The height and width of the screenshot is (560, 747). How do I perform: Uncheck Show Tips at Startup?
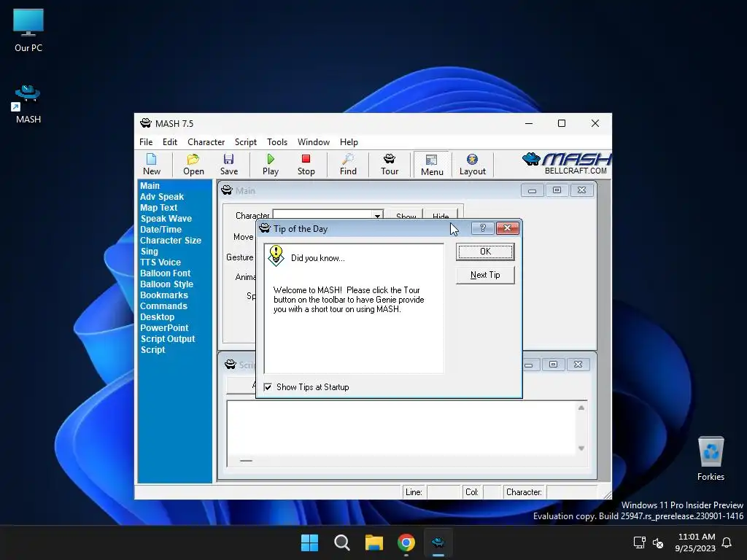click(x=268, y=387)
